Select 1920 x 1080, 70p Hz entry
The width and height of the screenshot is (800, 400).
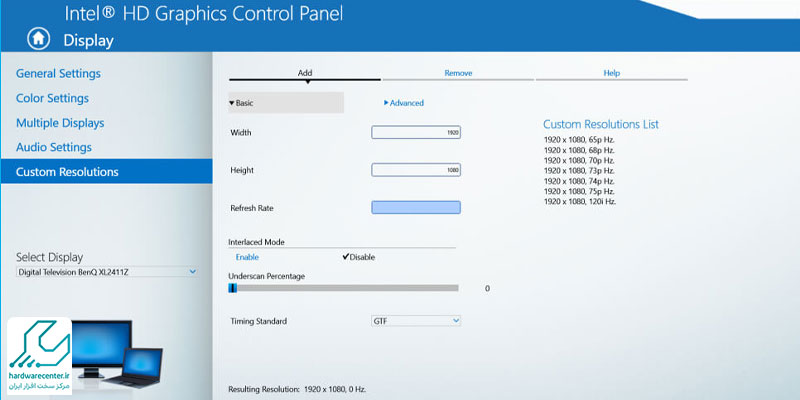[579, 160]
